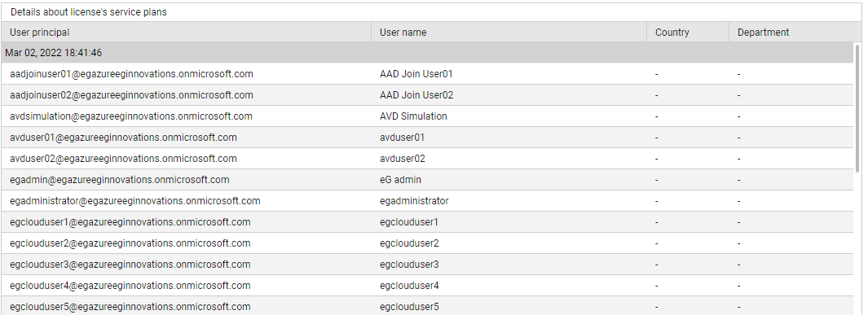Select aadjoinuser02 principal email cell
This screenshot has width=868, height=315.
(x=131, y=95)
